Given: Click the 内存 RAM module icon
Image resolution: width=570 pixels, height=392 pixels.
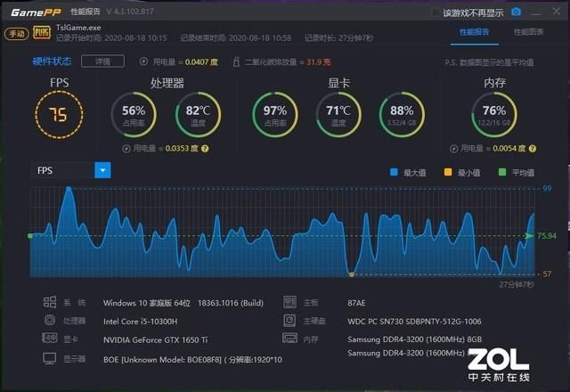Looking at the screenshot, I should 289,339.
